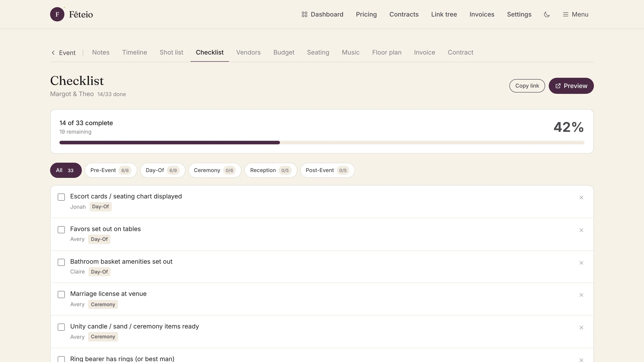Viewport: 644px width, 362px height.
Task: Open the Vendors tab
Action: pyautogui.click(x=248, y=52)
